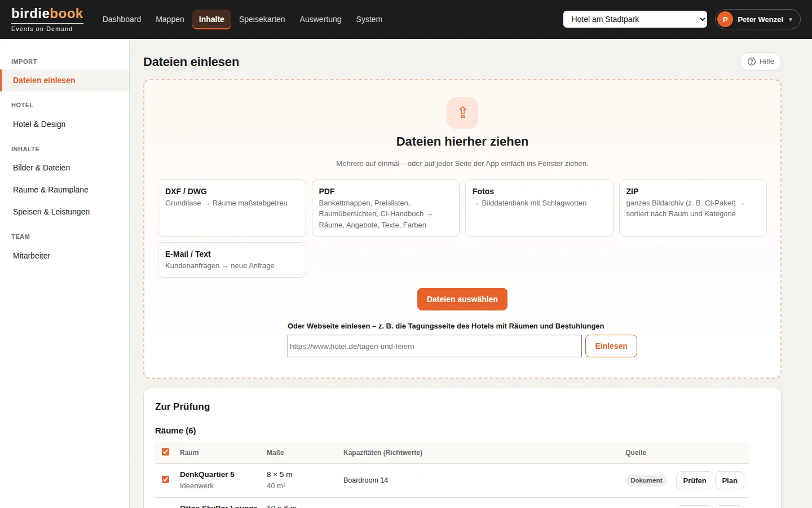Go to Räume & Raumpläne
The width and height of the screenshot is (812, 508).
pyautogui.click(x=65, y=190)
